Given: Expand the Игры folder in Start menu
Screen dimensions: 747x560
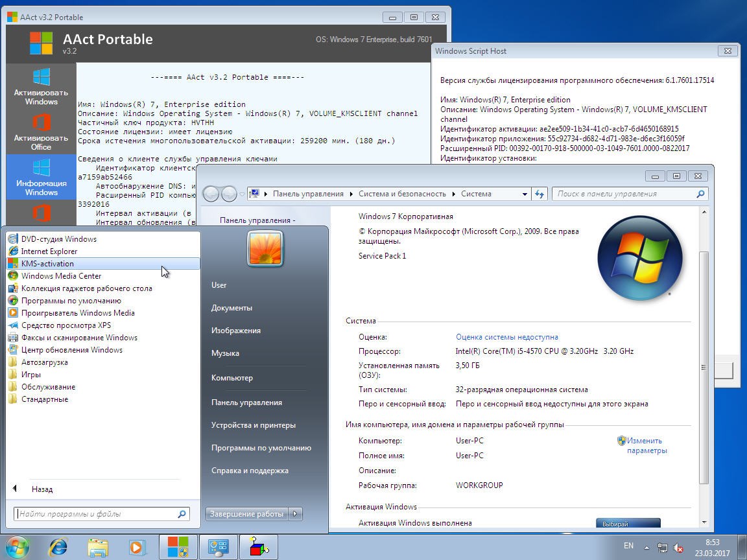Looking at the screenshot, I should pyautogui.click(x=102, y=375).
